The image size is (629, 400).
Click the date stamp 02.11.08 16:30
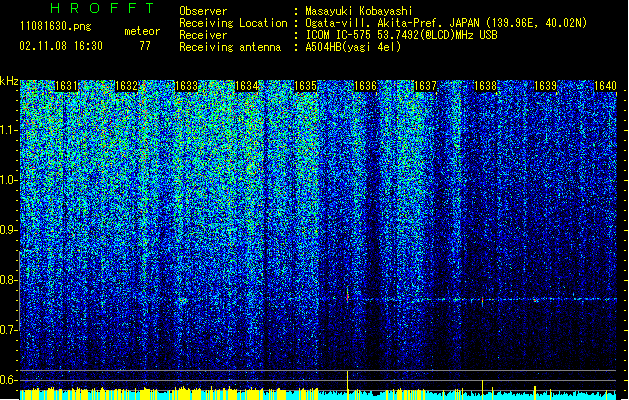(61, 46)
